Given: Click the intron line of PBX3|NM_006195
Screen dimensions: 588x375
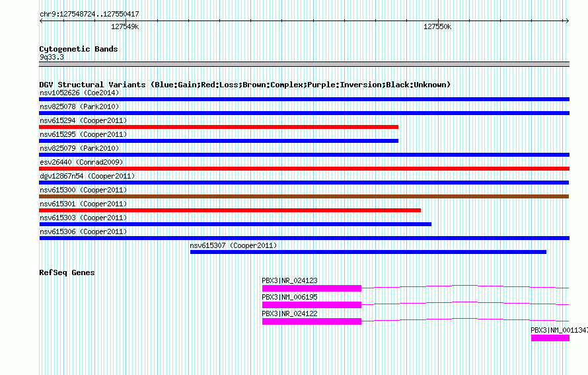Looking at the screenshot, I should (465, 302).
